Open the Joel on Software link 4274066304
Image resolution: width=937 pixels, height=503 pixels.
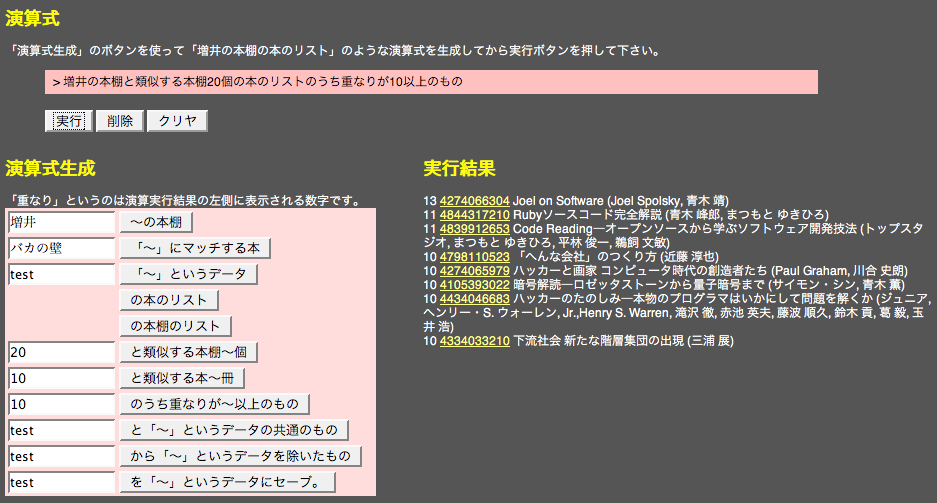coord(474,201)
